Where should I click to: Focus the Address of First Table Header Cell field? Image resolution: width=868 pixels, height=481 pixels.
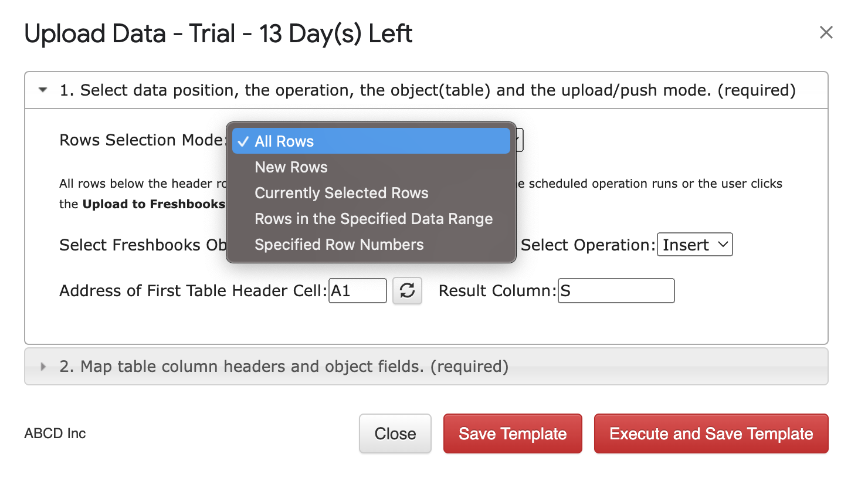357,290
